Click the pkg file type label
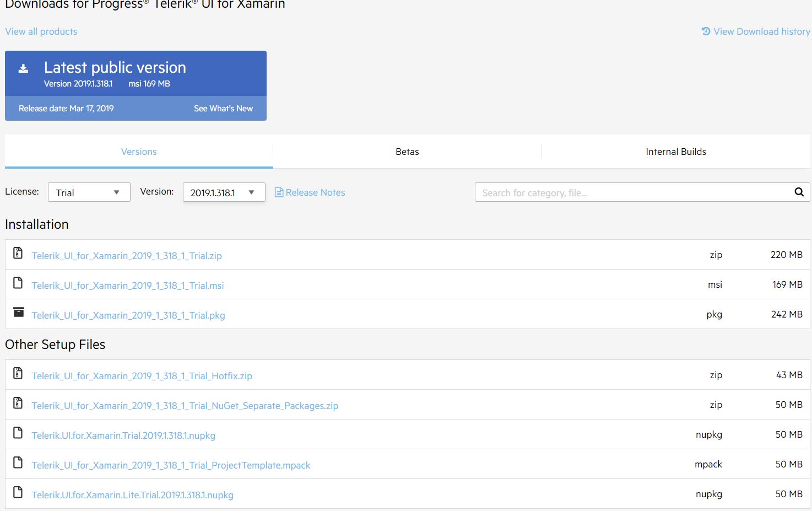The height and width of the screenshot is (511, 812). pyautogui.click(x=714, y=314)
